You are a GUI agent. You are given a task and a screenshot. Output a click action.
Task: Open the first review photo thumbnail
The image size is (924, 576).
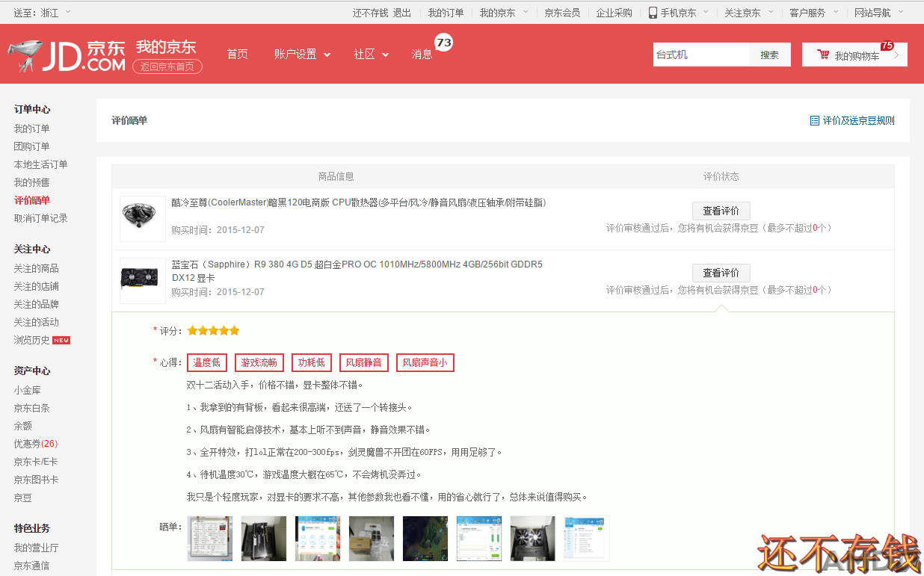coord(210,539)
